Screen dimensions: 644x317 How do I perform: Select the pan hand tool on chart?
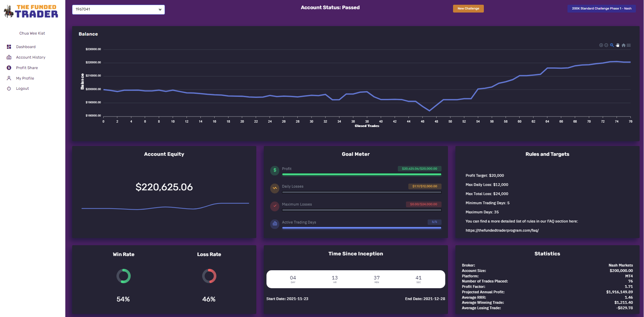(x=618, y=45)
